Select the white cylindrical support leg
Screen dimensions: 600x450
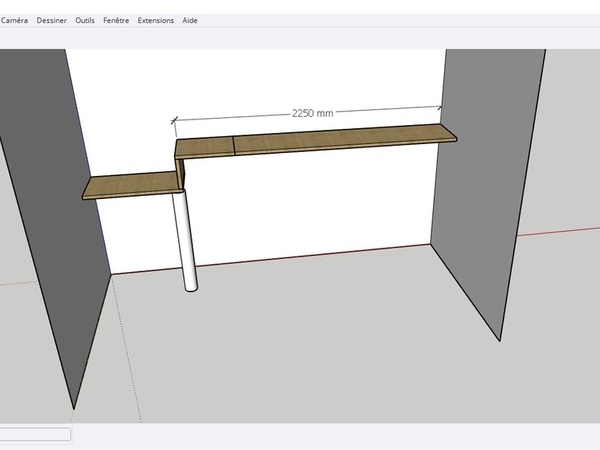click(x=189, y=240)
